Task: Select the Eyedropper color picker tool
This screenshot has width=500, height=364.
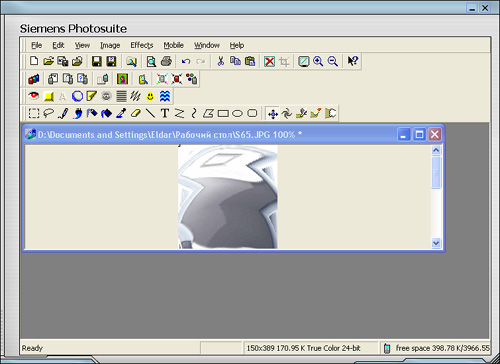Action: coord(121,113)
